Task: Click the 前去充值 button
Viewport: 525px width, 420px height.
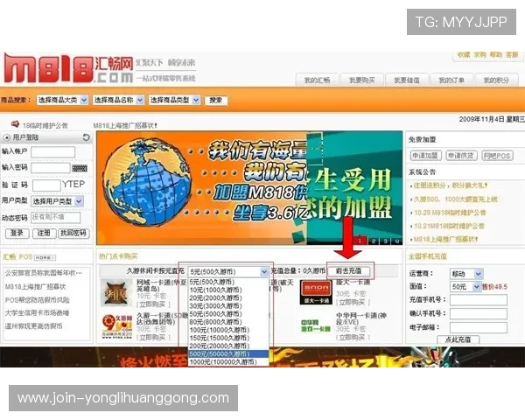Action: [x=348, y=271]
